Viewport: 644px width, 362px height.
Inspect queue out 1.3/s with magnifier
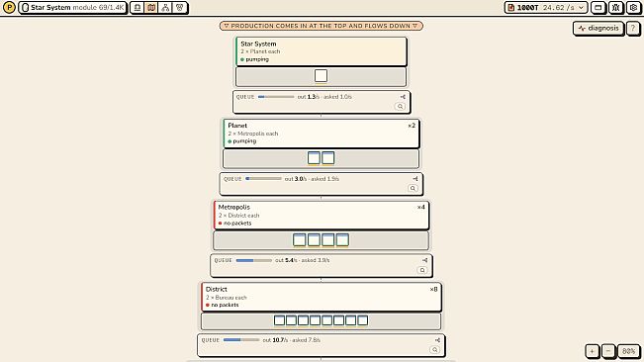point(400,106)
